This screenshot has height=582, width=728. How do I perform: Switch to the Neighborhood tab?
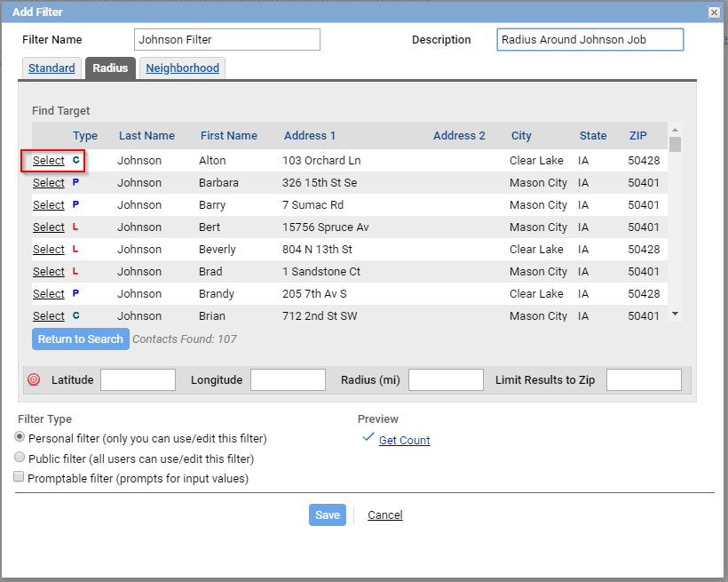(x=183, y=68)
